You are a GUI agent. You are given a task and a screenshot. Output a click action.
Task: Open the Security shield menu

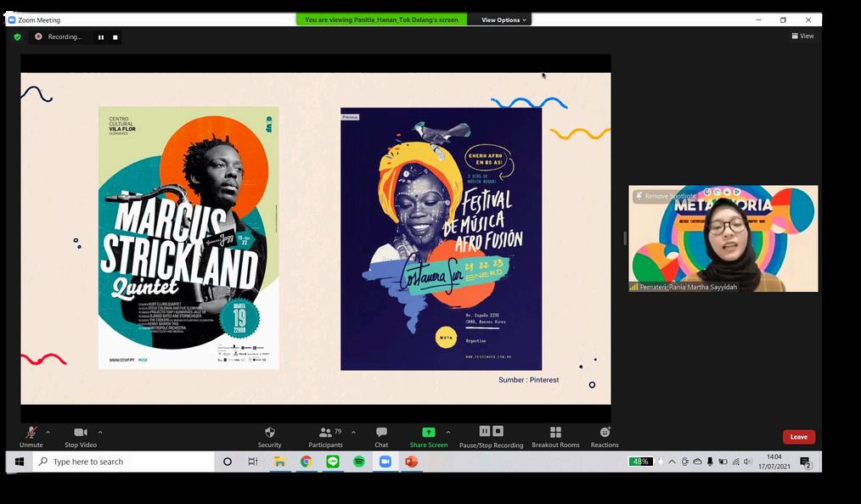270,437
